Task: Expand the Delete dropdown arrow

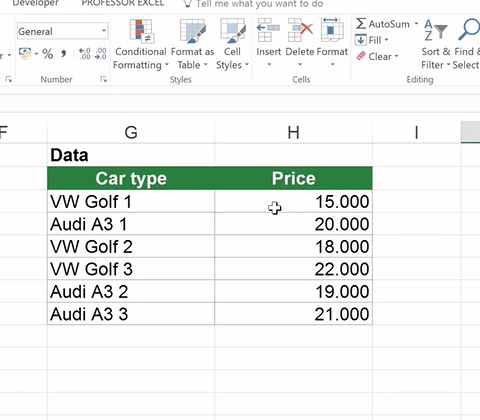Action: tap(300, 64)
